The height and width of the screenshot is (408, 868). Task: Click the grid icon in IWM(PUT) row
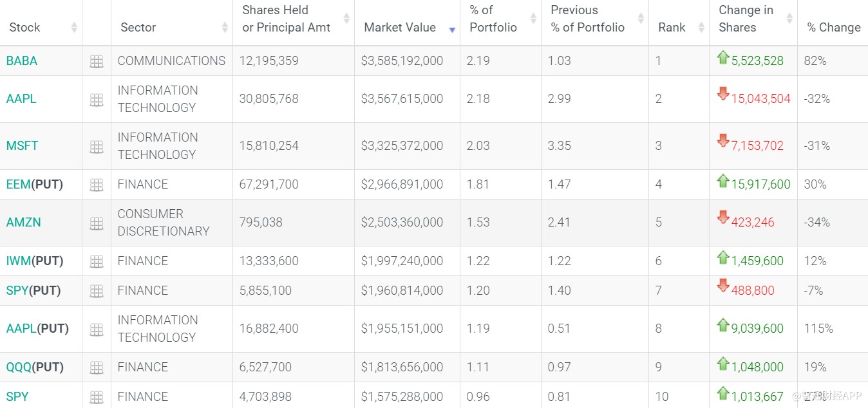97,262
